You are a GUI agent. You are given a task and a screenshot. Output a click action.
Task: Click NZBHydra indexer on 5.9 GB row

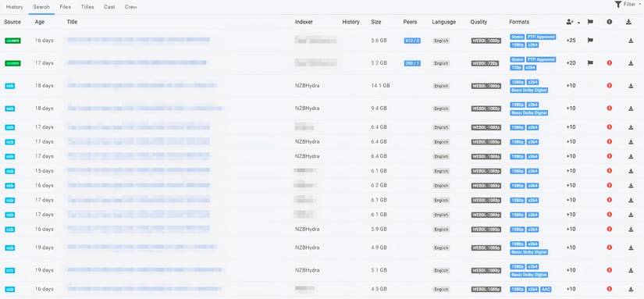tap(308, 230)
